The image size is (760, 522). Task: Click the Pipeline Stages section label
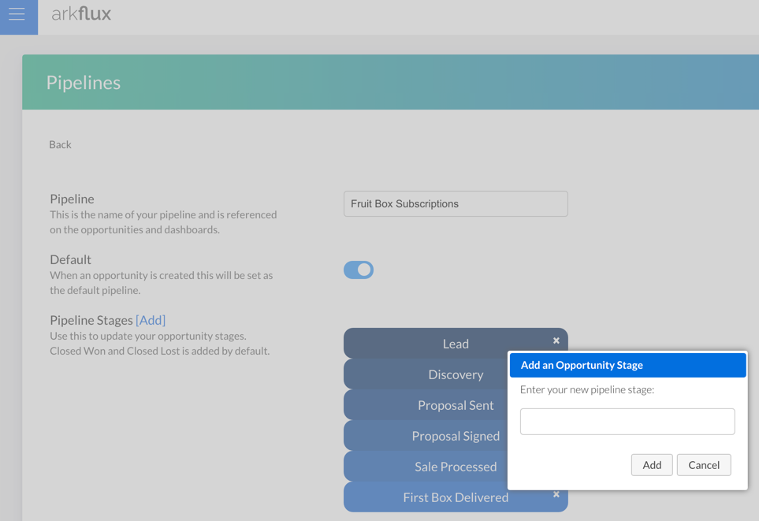click(91, 320)
